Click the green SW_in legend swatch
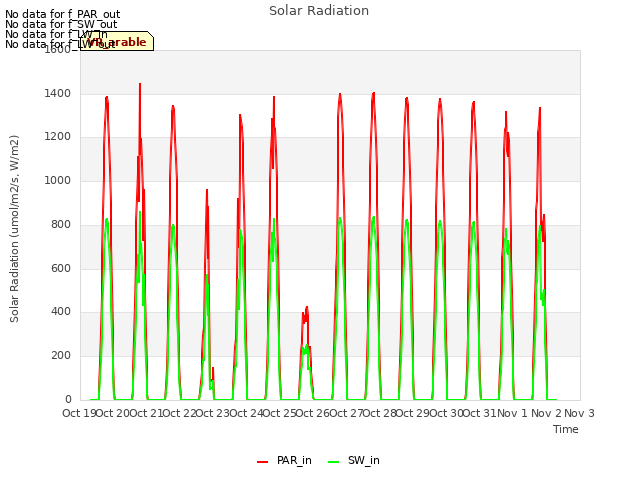The height and width of the screenshot is (480, 640). [333, 462]
